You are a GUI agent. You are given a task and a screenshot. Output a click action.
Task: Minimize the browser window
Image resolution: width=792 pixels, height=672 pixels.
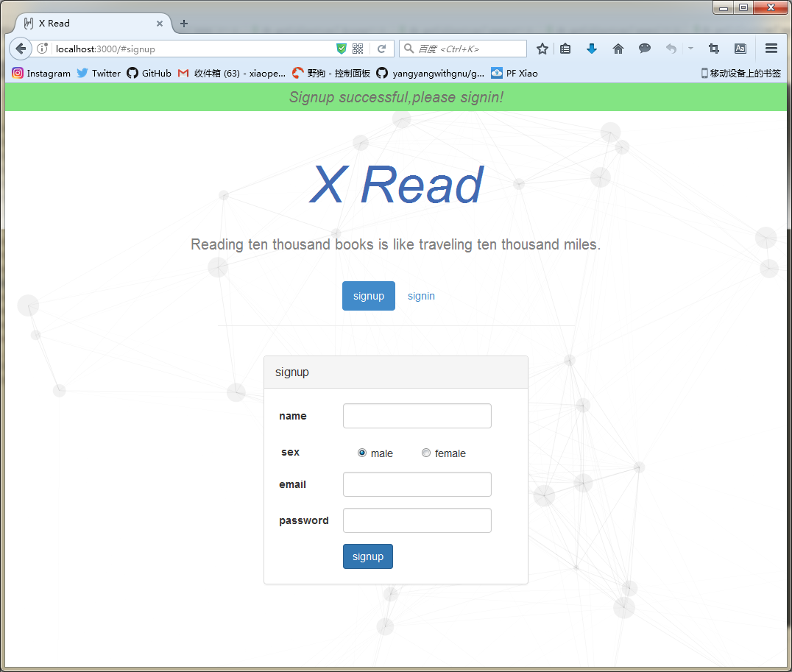(724, 7)
